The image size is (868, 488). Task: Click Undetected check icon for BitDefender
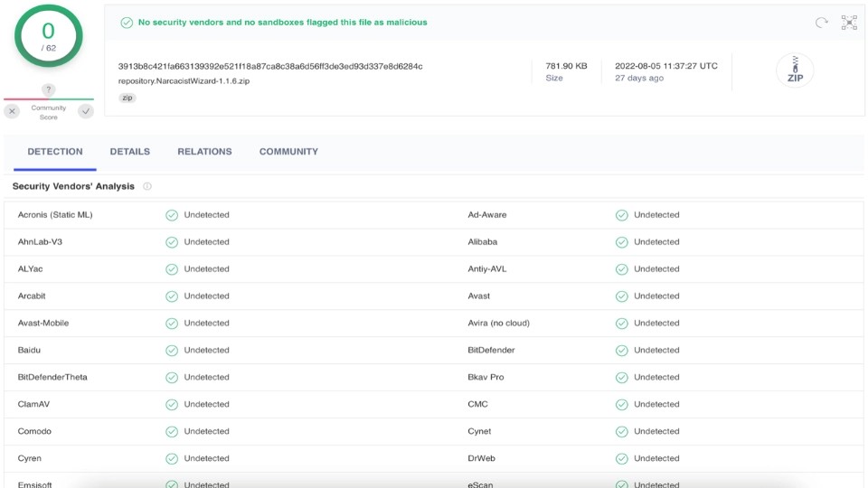pyautogui.click(x=622, y=351)
